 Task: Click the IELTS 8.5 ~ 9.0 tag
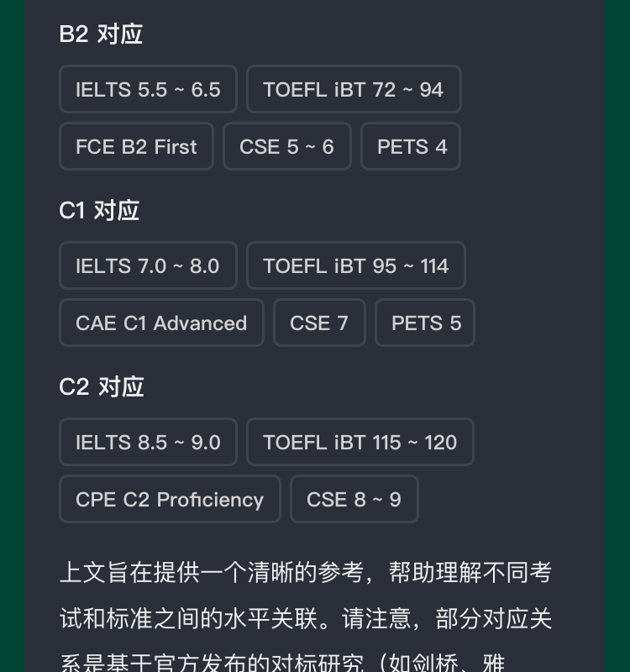tap(148, 442)
